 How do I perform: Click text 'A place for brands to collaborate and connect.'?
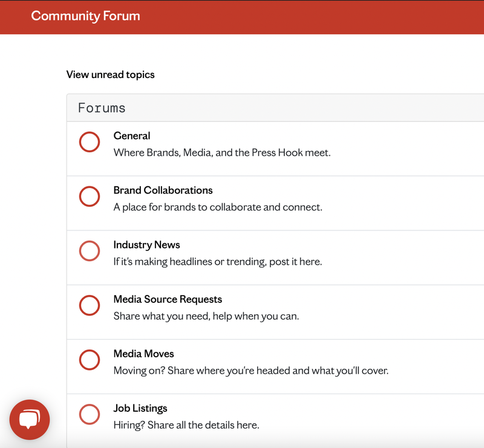click(218, 207)
